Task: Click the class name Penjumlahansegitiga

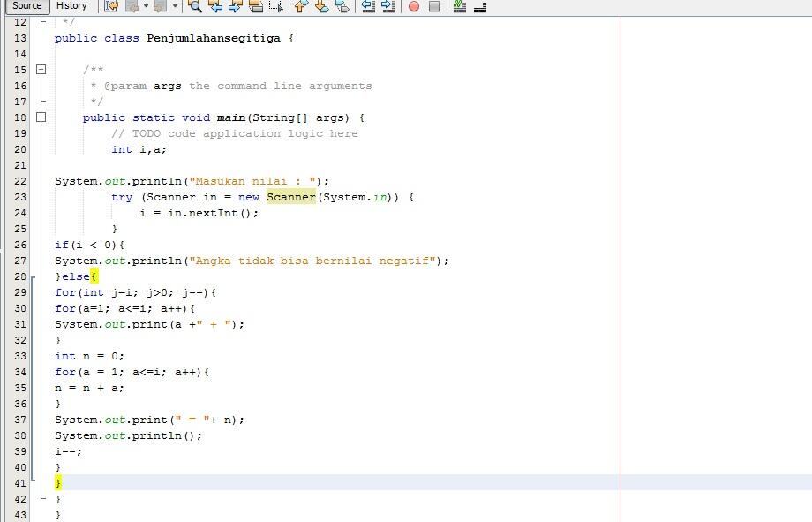Action: pyautogui.click(x=214, y=38)
